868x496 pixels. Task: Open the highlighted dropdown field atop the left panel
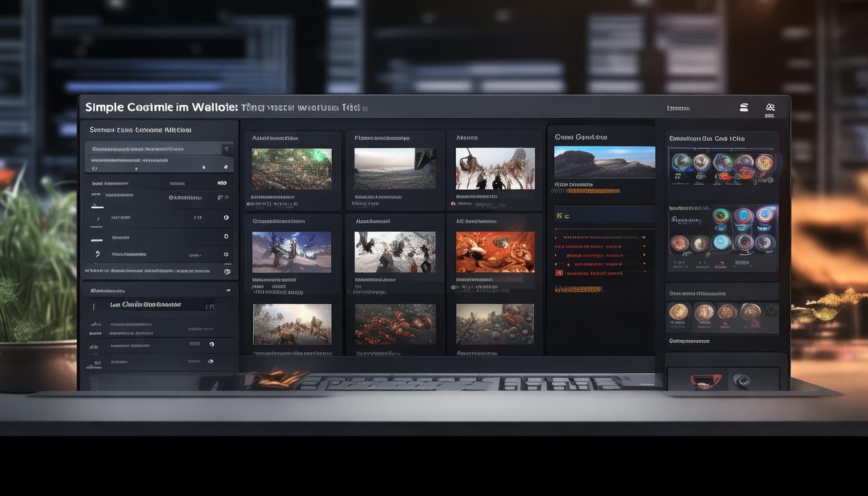pos(159,149)
